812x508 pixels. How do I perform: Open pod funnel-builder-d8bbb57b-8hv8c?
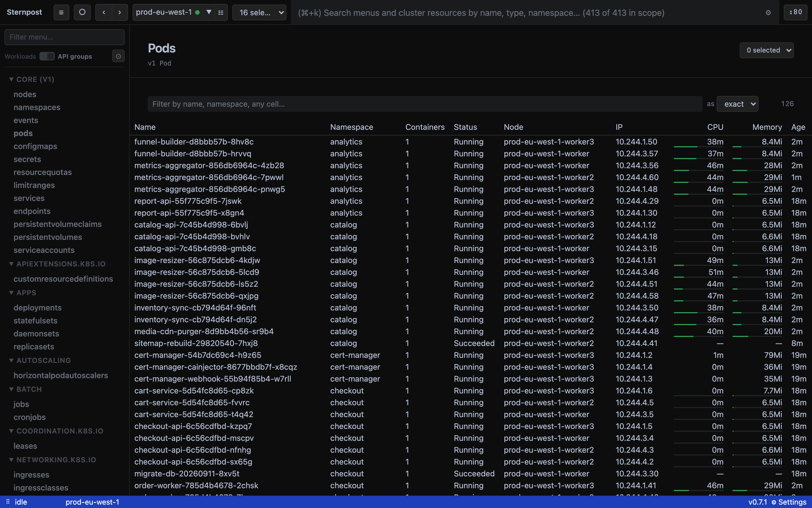(x=194, y=142)
